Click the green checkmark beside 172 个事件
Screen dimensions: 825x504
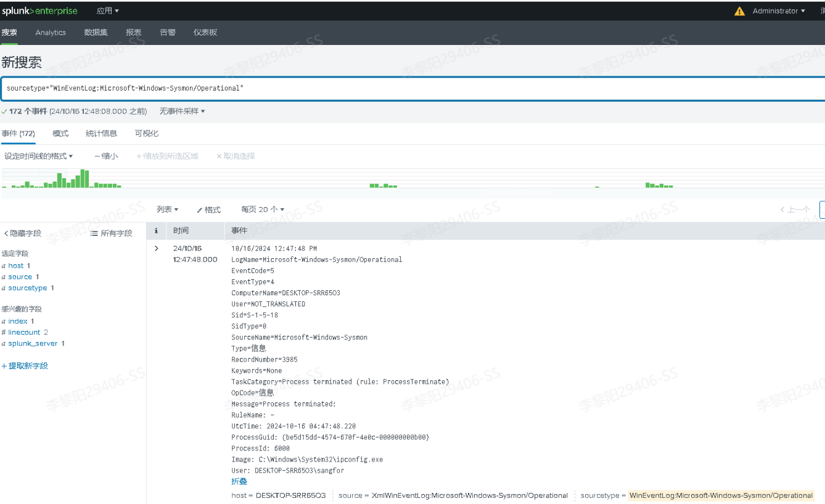(5, 111)
